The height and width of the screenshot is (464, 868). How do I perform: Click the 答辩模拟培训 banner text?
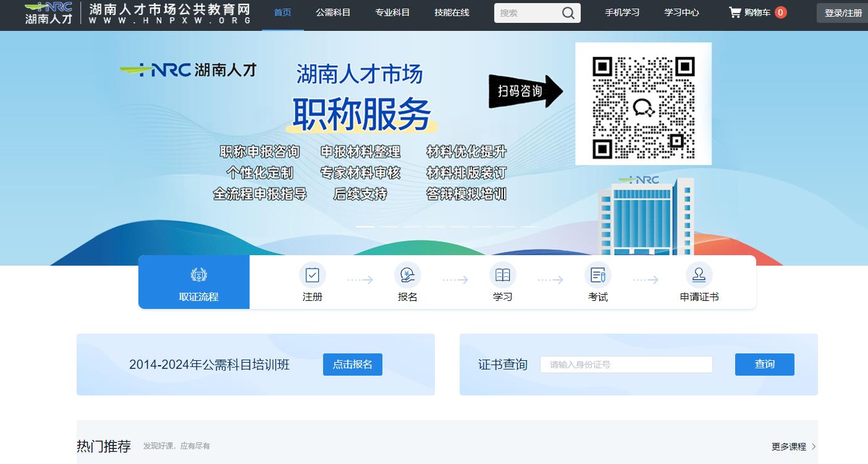pos(466,194)
